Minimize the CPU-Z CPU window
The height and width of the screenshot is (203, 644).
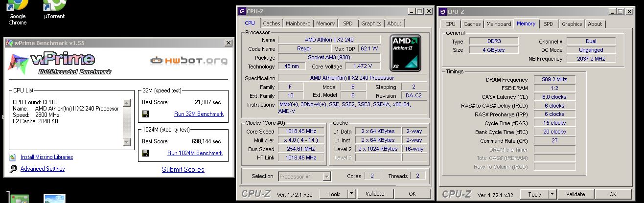412,11
